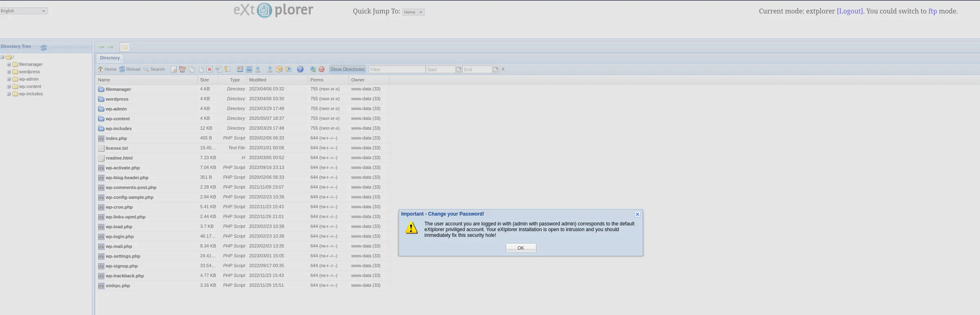Screen dimensions: 980x315
Task: Select the Directory tab
Action: 110,58
